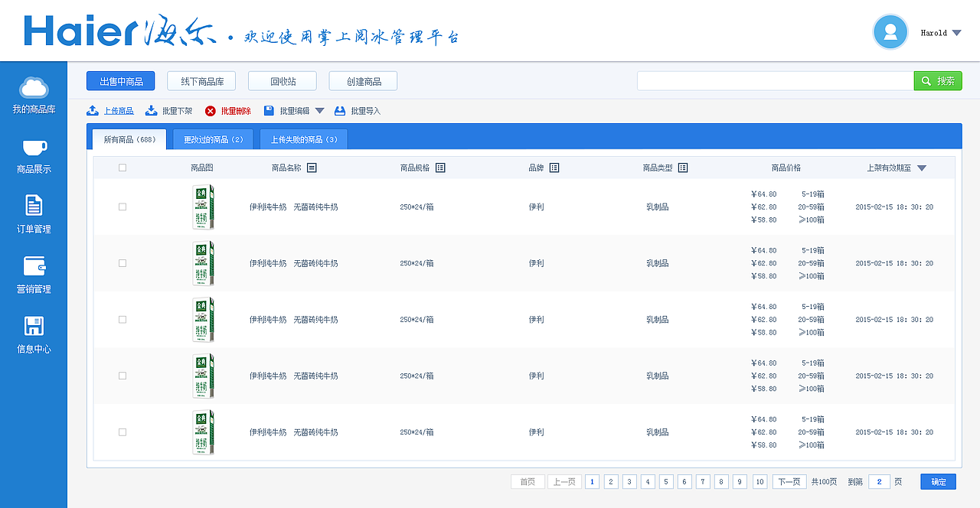Switch to 所有商品 (688) tab
The height and width of the screenshot is (508, 980).
click(x=129, y=139)
